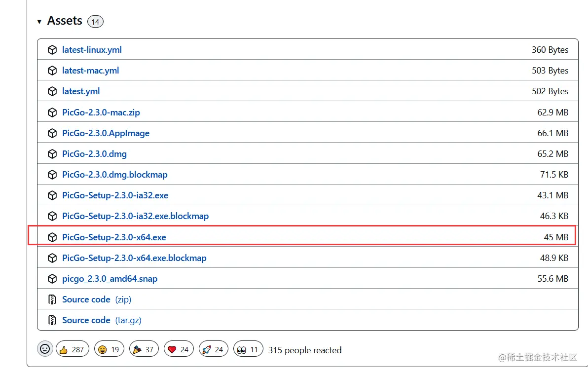588x373 pixels.
Task: Click the '71.5 KB' size value
Action: 554,175
